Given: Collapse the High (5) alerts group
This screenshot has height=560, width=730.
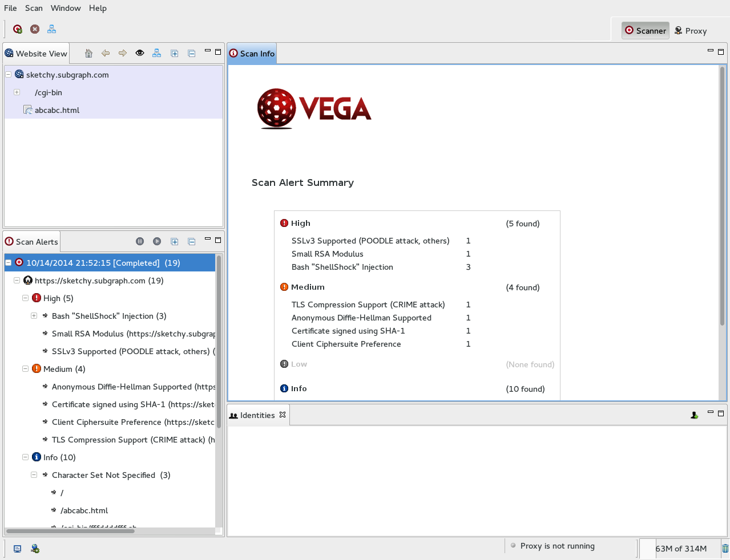Looking at the screenshot, I should pyautogui.click(x=25, y=298).
